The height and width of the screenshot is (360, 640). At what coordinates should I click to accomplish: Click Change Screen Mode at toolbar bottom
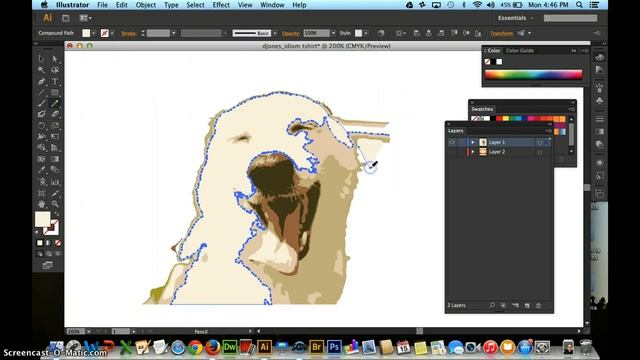pyautogui.click(x=48, y=265)
